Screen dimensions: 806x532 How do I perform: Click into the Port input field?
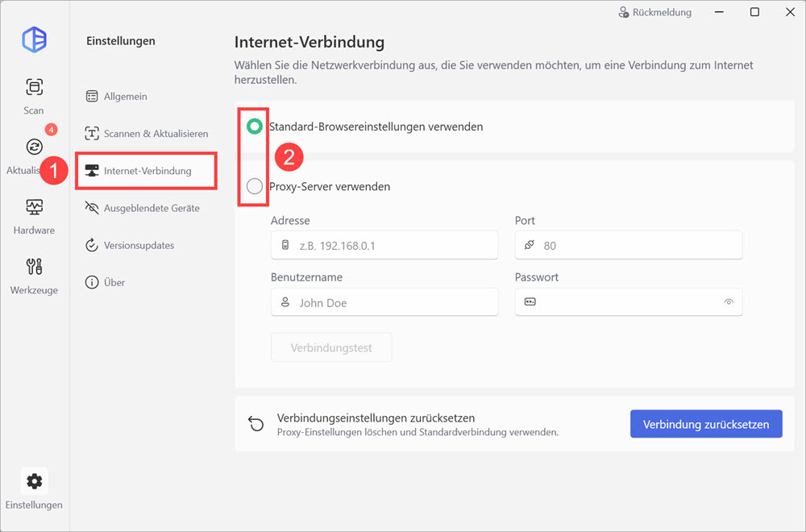point(629,246)
